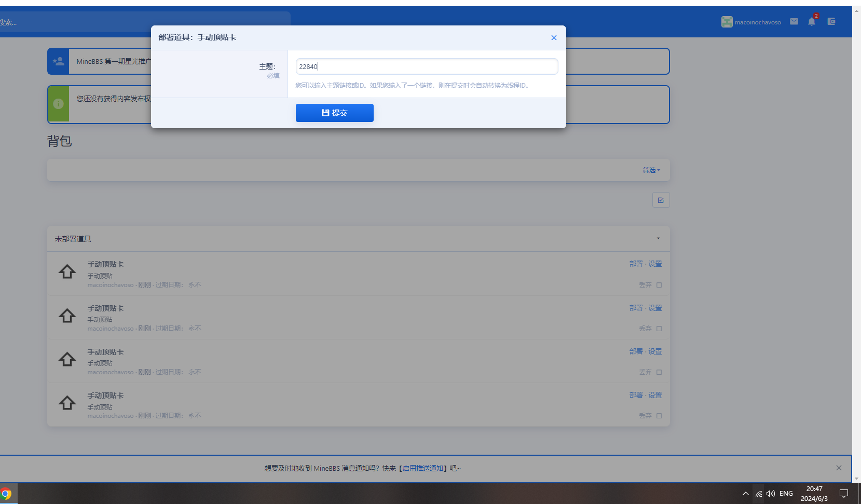This screenshot has width=861, height=504.
Task: Open Chrome from the taskbar
Action: point(6,494)
